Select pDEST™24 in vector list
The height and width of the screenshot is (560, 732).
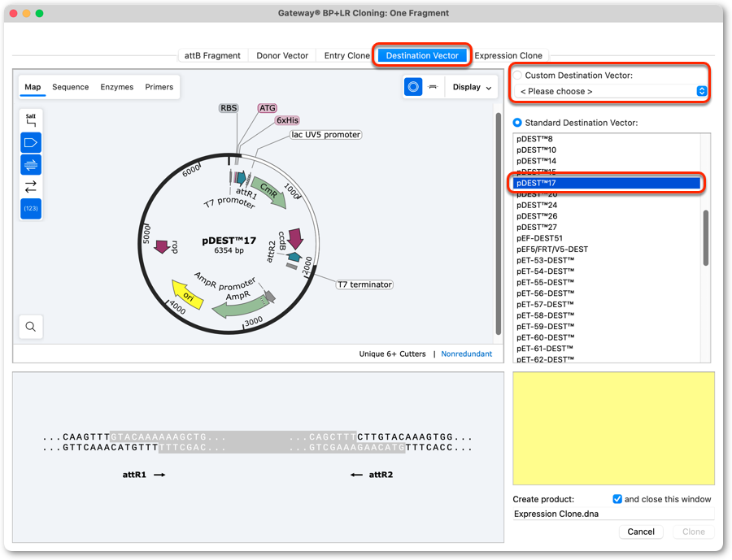pos(607,205)
